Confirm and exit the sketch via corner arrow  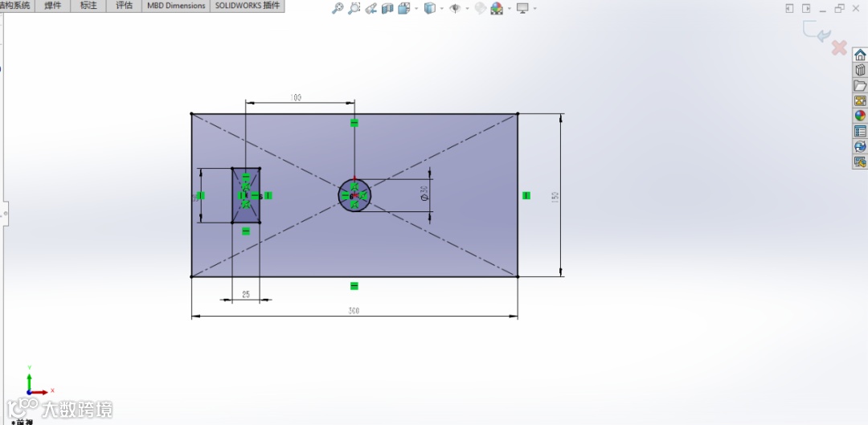[817, 31]
